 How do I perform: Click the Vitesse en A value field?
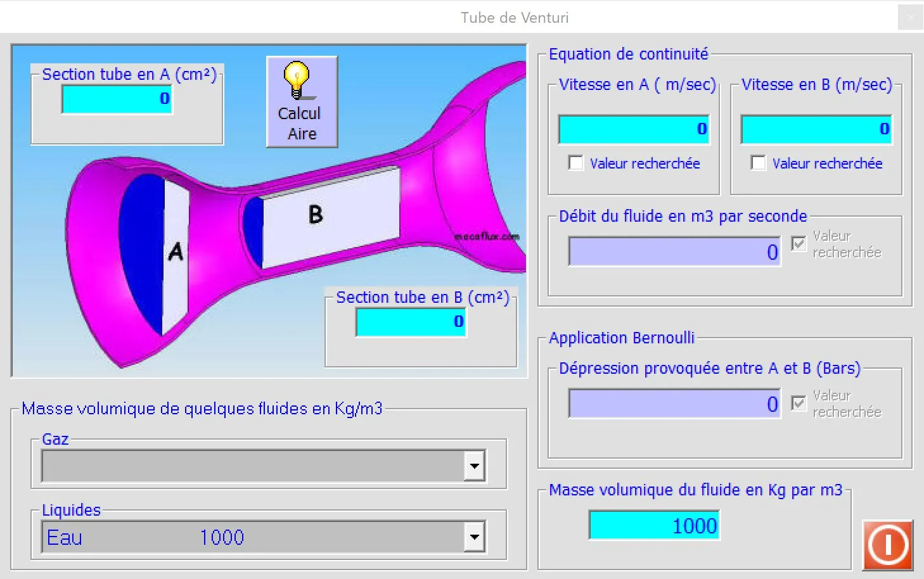click(x=633, y=129)
